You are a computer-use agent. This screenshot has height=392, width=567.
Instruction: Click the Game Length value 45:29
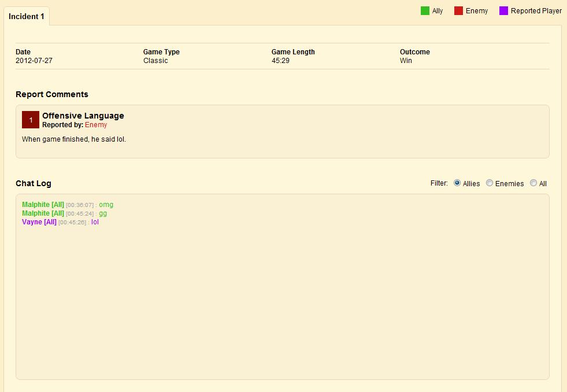pos(280,61)
